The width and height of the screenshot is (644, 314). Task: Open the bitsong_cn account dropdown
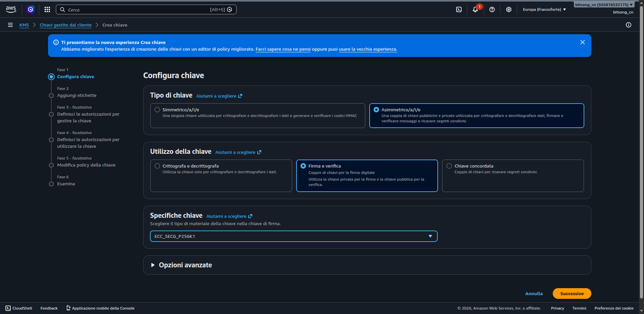click(x=604, y=5)
